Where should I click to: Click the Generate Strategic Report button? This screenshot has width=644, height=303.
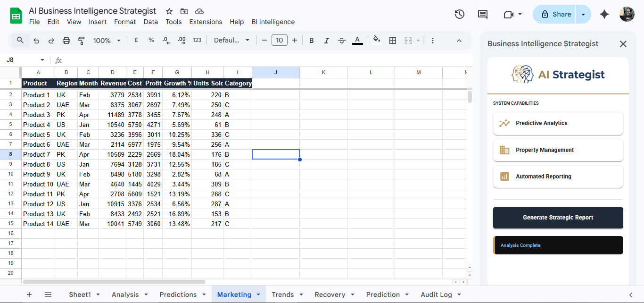tap(558, 218)
